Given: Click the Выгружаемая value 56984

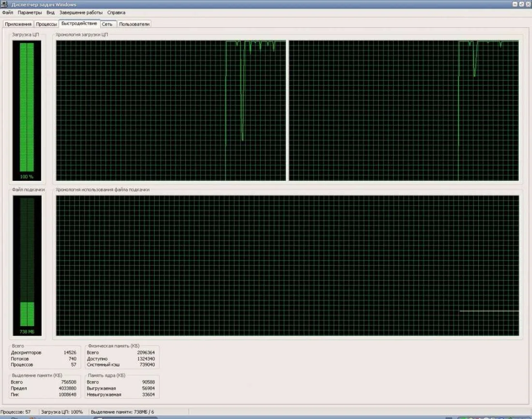Looking at the screenshot, I should click(148, 388).
